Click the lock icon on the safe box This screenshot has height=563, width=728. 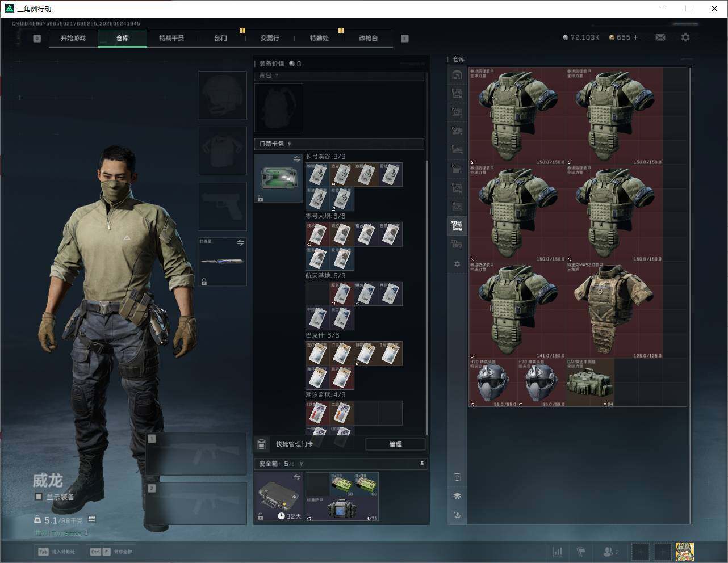260,516
